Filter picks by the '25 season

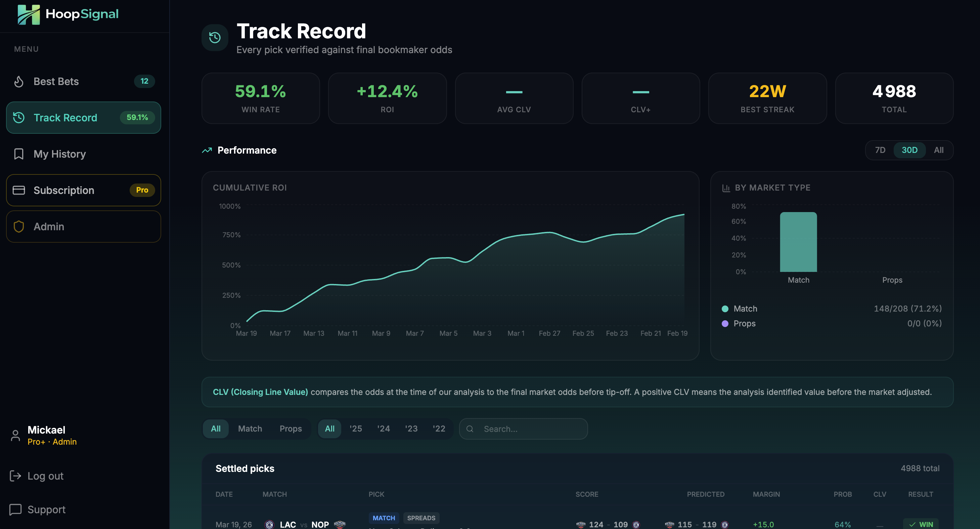[356, 429]
